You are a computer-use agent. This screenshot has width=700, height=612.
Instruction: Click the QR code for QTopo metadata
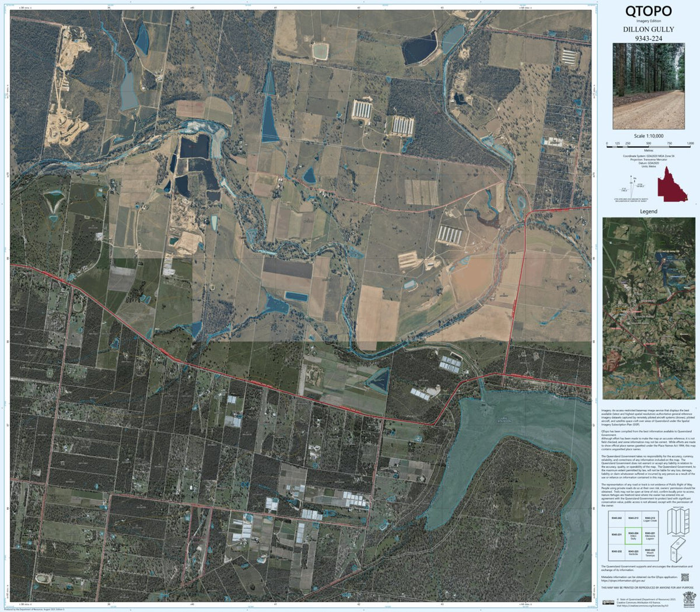coord(685,578)
